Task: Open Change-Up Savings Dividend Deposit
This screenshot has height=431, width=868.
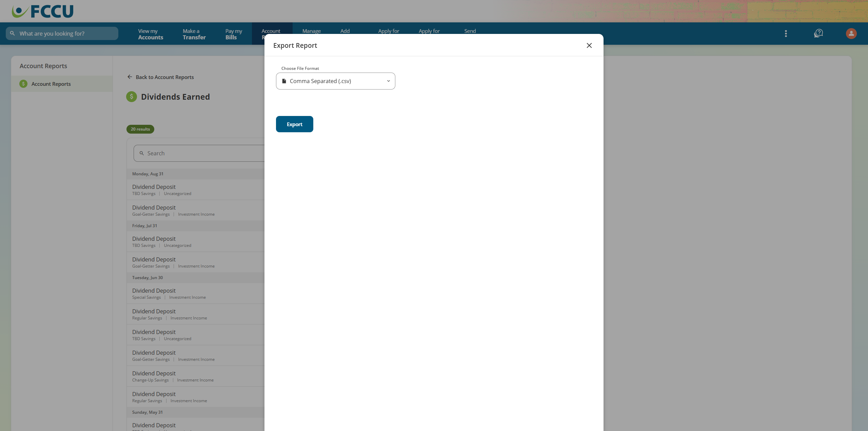Action: click(196, 376)
